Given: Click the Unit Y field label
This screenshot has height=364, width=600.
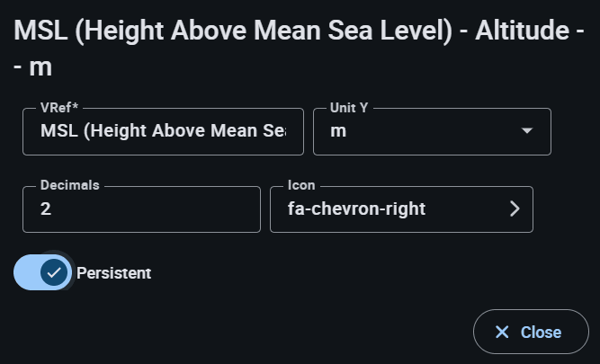Looking at the screenshot, I should 348,108.
